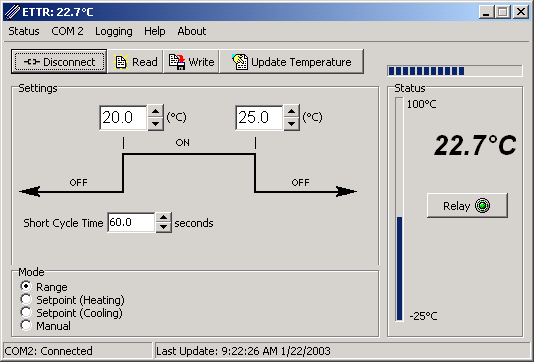Select Setpoint (Heating) mode

(26, 299)
